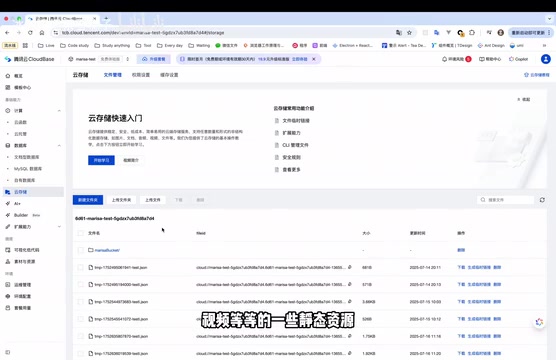
Task: Select 云存储 cloud storage sidebar item
Action: click(x=33, y=192)
